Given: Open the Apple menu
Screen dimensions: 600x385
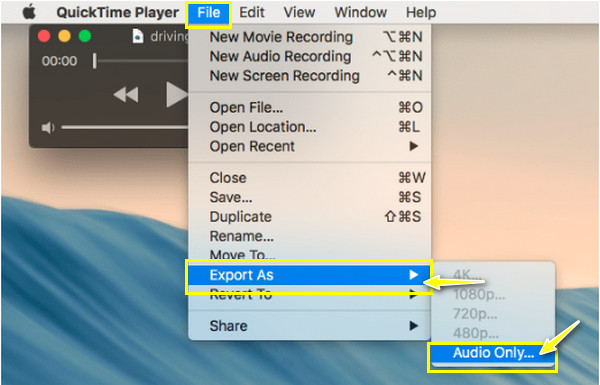Looking at the screenshot, I should [x=29, y=12].
